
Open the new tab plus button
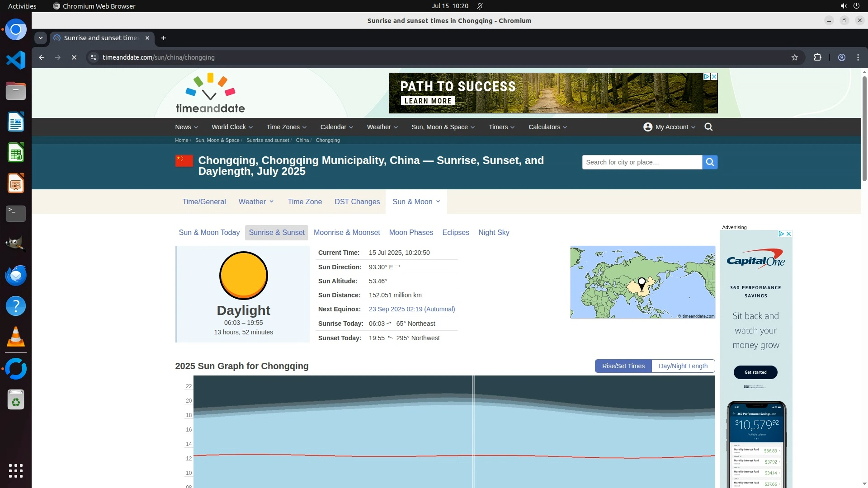click(164, 38)
